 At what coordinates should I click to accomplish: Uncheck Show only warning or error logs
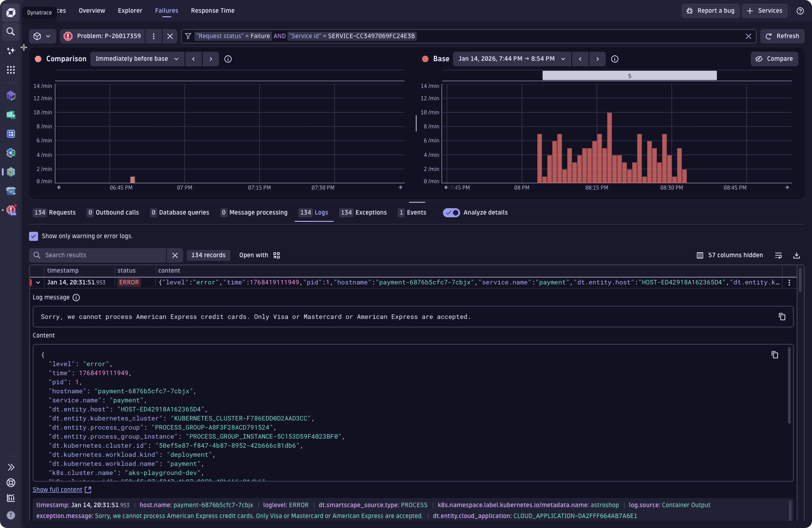pos(34,236)
